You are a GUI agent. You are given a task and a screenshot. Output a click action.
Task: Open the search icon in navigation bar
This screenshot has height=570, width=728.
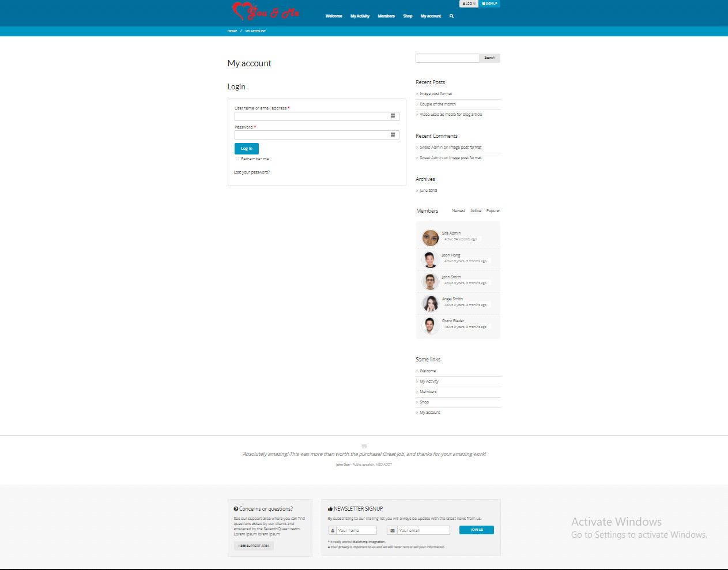pos(451,16)
